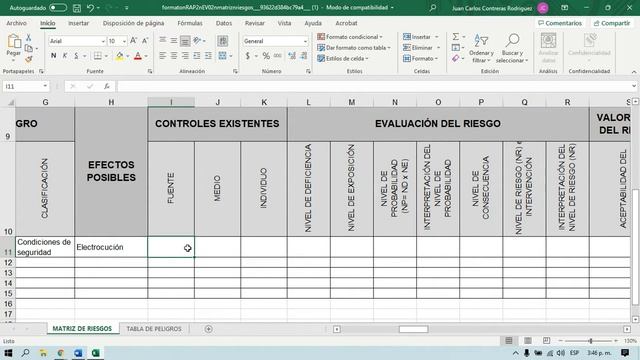Open the Vista tab
The height and width of the screenshot is (360, 640).
click(x=284, y=23)
